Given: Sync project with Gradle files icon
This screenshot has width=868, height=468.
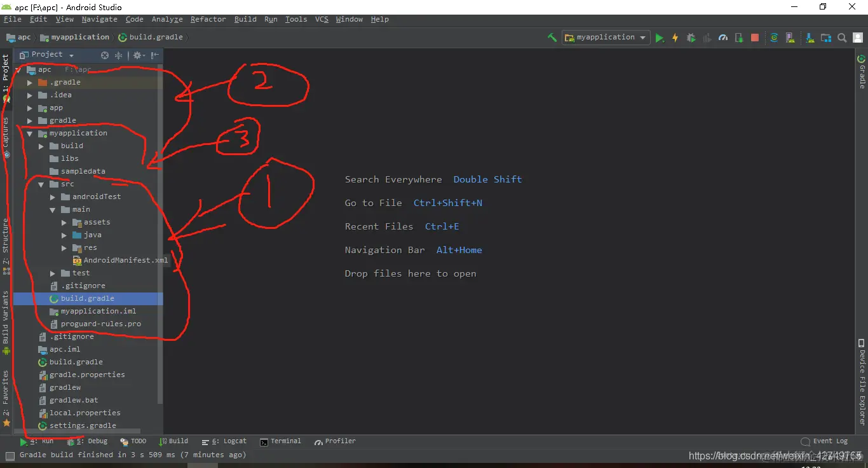Looking at the screenshot, I should point(774,38).
